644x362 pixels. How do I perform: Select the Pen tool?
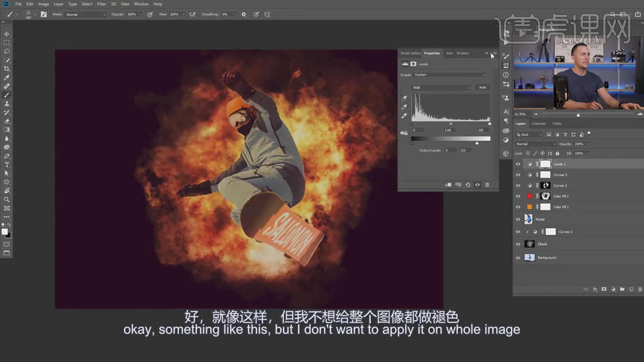click(7, 156)
